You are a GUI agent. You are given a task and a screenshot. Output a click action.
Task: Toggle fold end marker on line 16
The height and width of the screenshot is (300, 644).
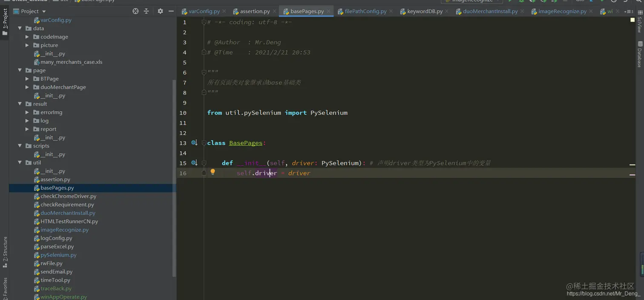[x=204, y=173]
